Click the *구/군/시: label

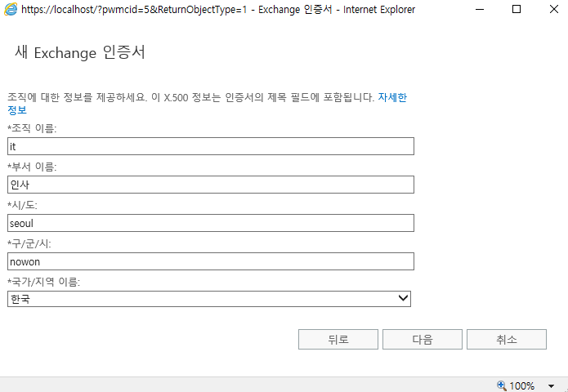tap(29, 243)
